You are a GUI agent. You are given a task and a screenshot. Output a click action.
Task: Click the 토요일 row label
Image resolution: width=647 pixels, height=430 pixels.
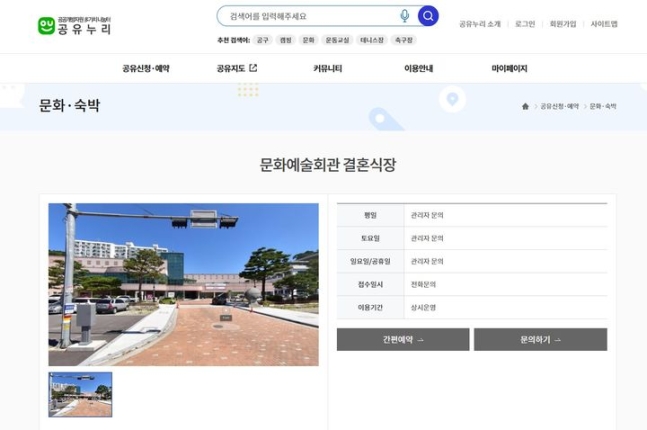(x=370, y=238)
